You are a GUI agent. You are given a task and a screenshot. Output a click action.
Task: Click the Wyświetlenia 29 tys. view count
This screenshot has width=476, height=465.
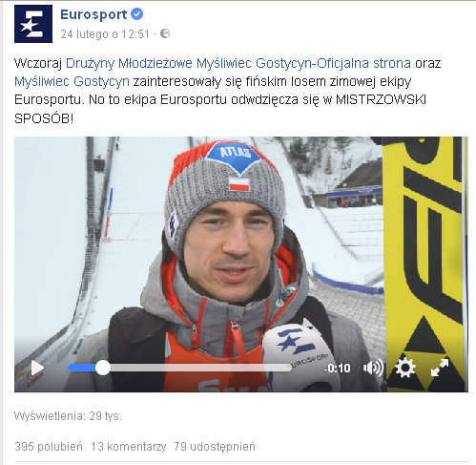[x=68, y=416]
